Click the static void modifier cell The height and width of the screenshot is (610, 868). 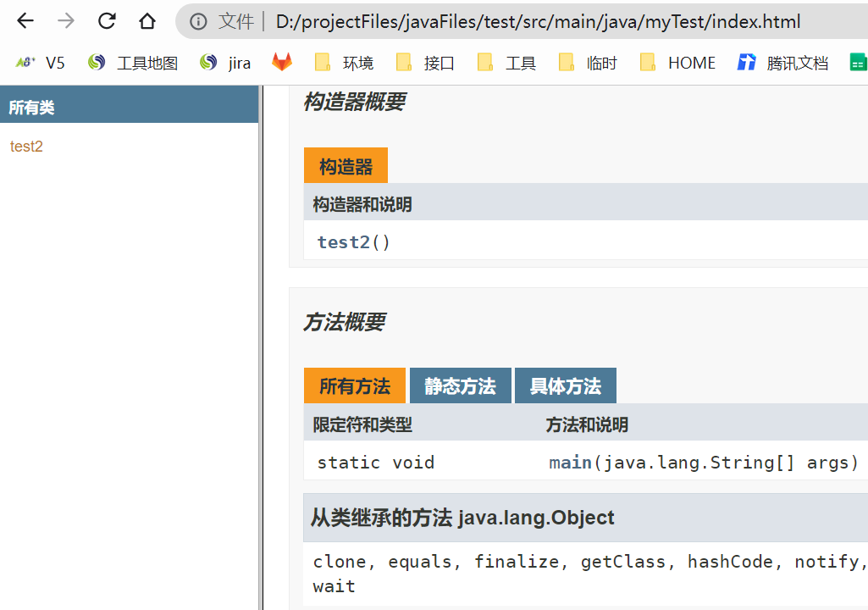[x=375, y=462]
